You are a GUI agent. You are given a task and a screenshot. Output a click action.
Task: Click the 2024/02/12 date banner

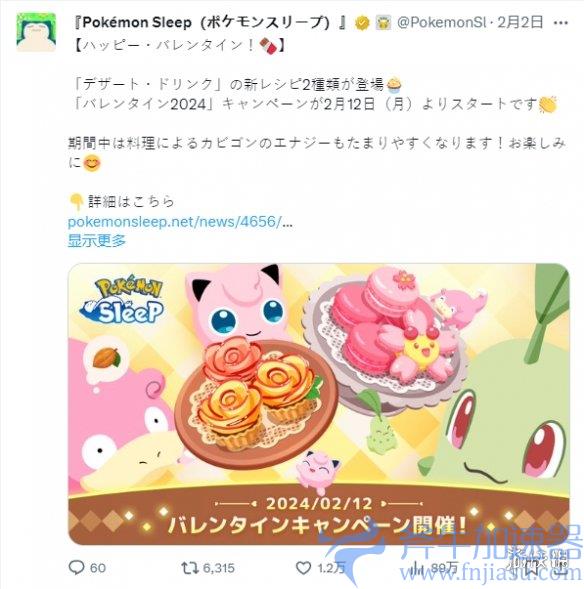click(319, 503)
